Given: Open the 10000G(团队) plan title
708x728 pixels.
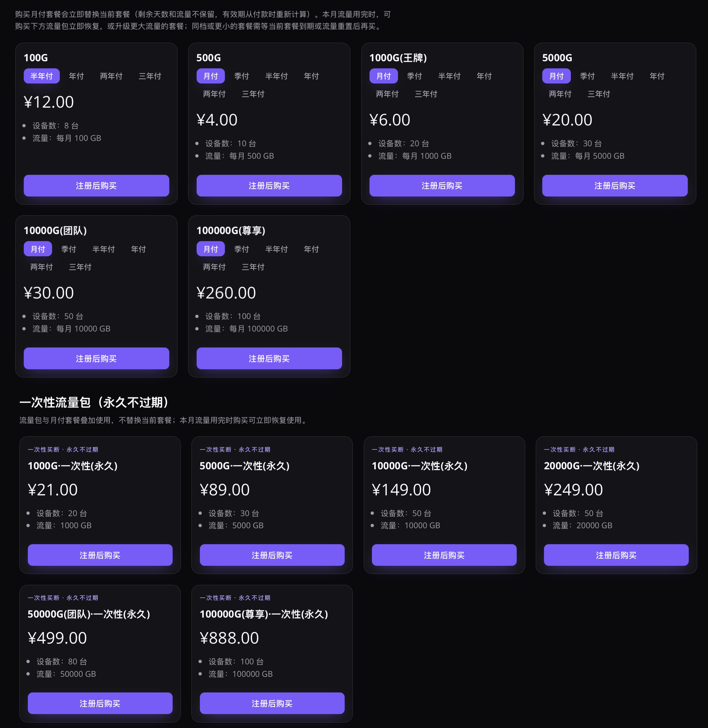Looking at the screenshot, I should point(55,231).
